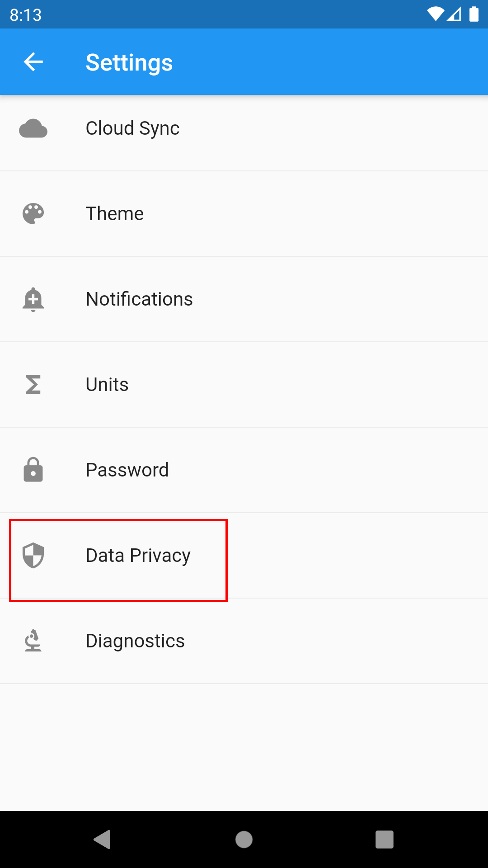Tap the Data Privacy shield icon
This screenshot has height=868, width=488.
tap(33, 555)
